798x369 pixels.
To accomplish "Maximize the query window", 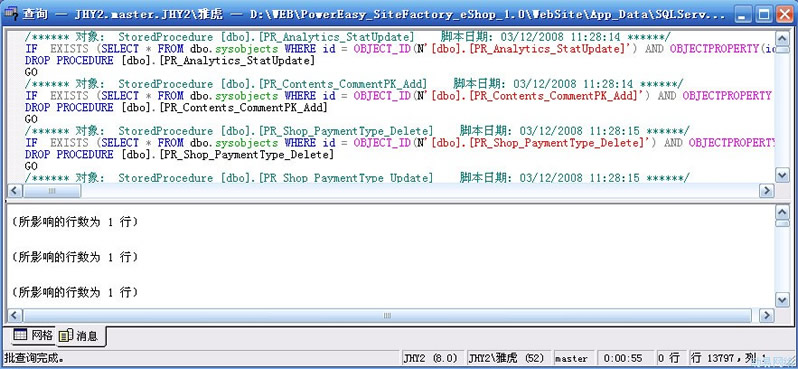I will coord(764,14).
